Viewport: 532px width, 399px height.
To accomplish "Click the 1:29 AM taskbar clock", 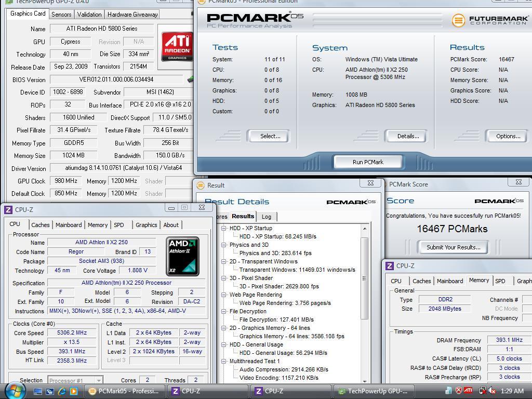I will click(x=512, y=391).
